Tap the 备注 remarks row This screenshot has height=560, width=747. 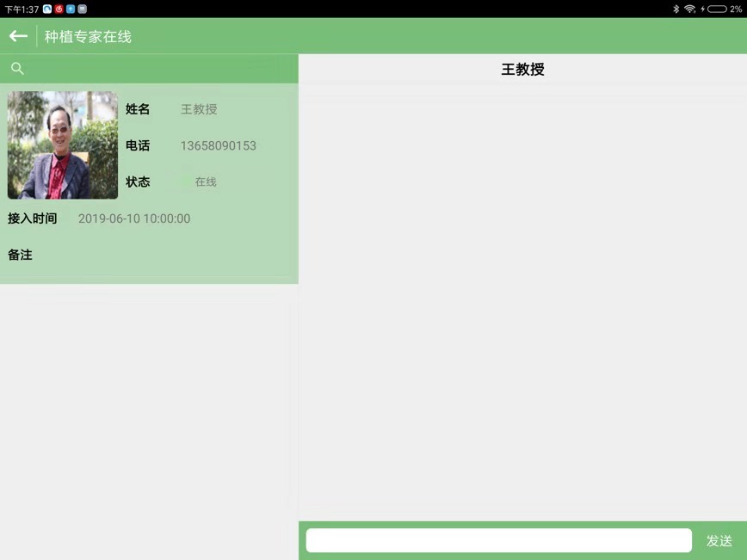click(21, 255)
